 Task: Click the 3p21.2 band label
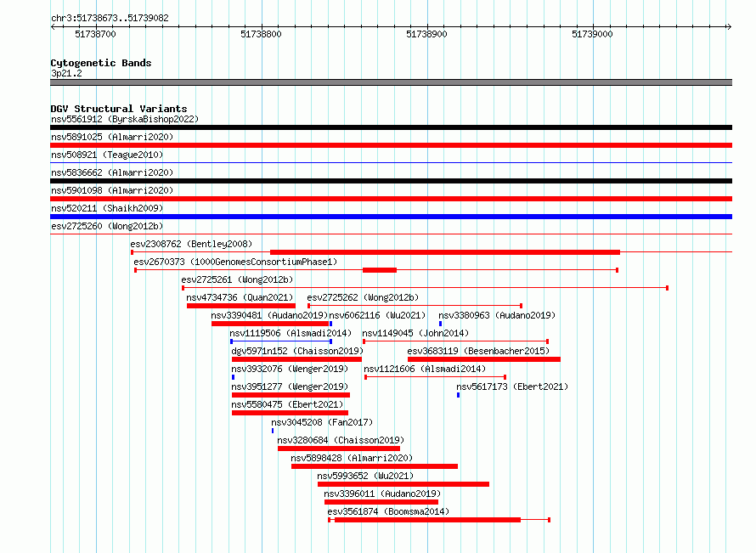(x=66, y=73)
